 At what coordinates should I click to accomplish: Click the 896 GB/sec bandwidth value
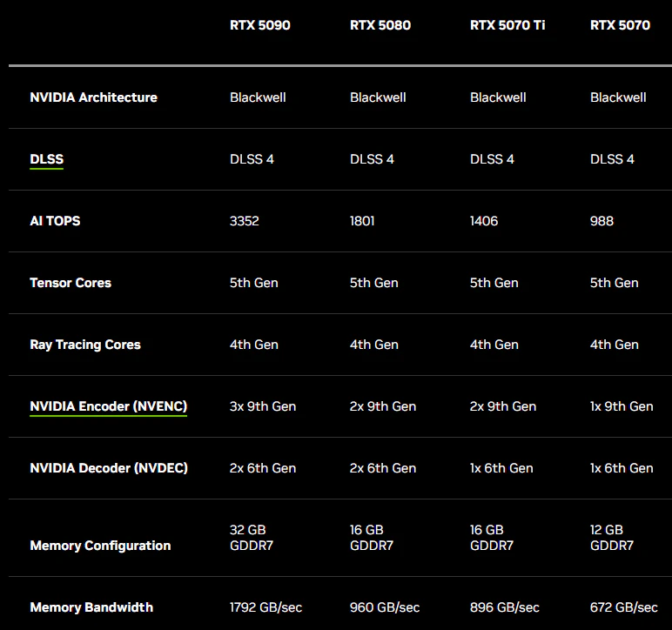504,607
